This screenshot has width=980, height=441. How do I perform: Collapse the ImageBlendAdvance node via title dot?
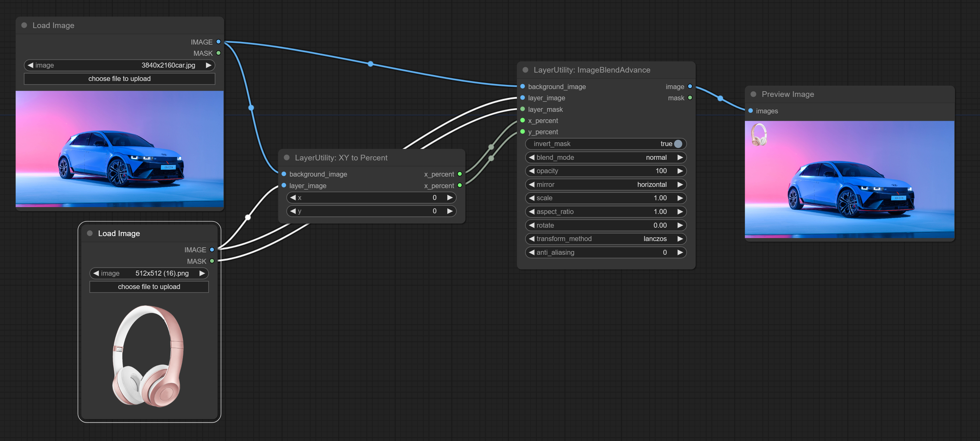526,70
